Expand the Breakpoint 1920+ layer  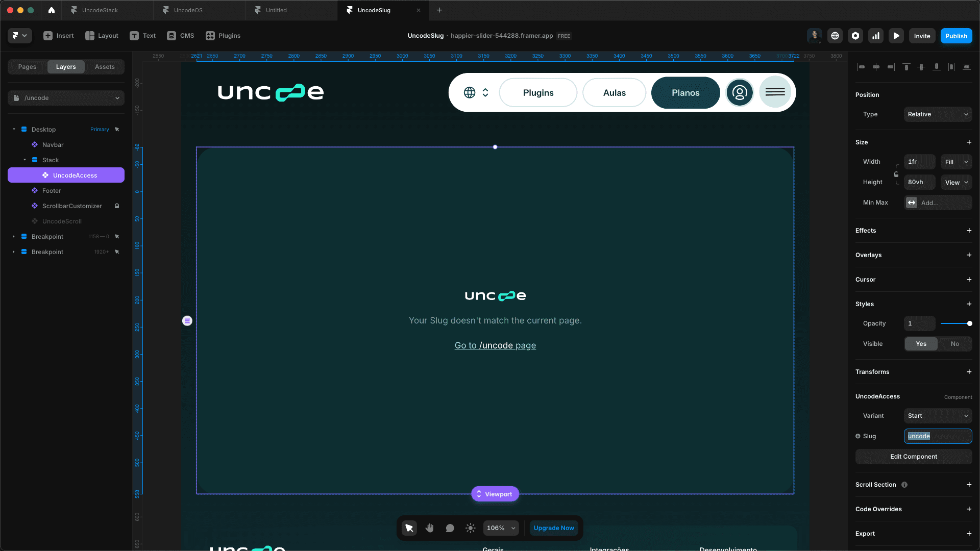coord(14,252)
